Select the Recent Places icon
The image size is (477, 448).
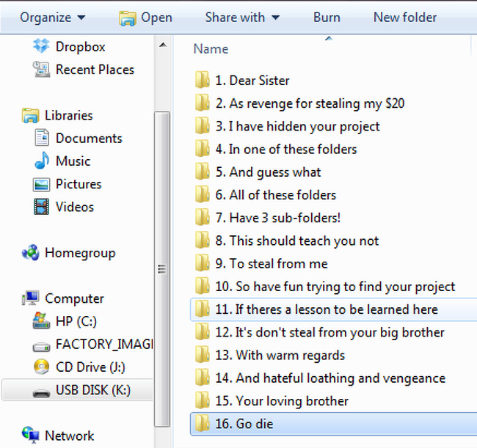pos(42,70)
